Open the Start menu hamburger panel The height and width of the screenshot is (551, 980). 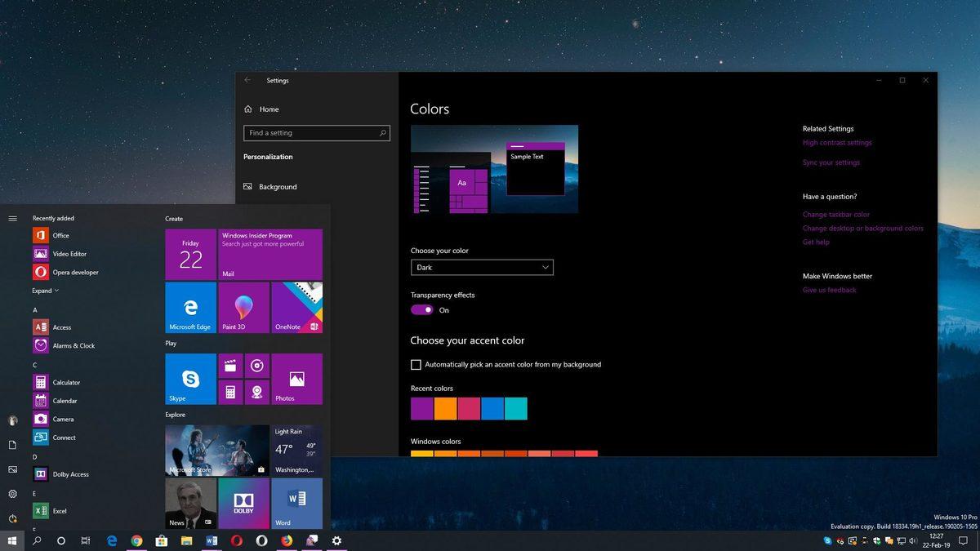pos(12,218)
